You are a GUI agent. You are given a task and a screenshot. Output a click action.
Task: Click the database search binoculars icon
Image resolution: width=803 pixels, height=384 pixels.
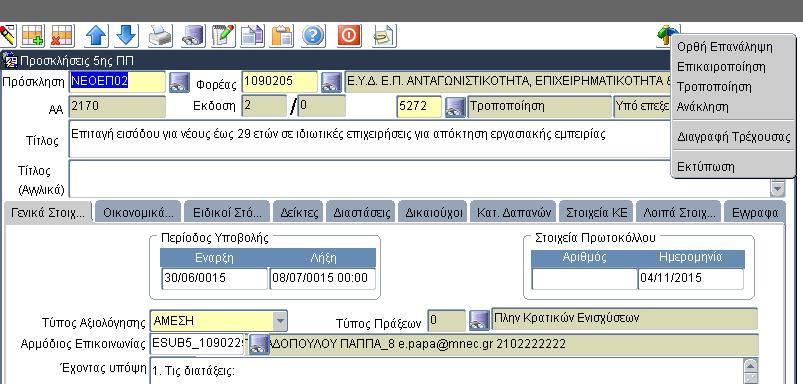point(193,36)
